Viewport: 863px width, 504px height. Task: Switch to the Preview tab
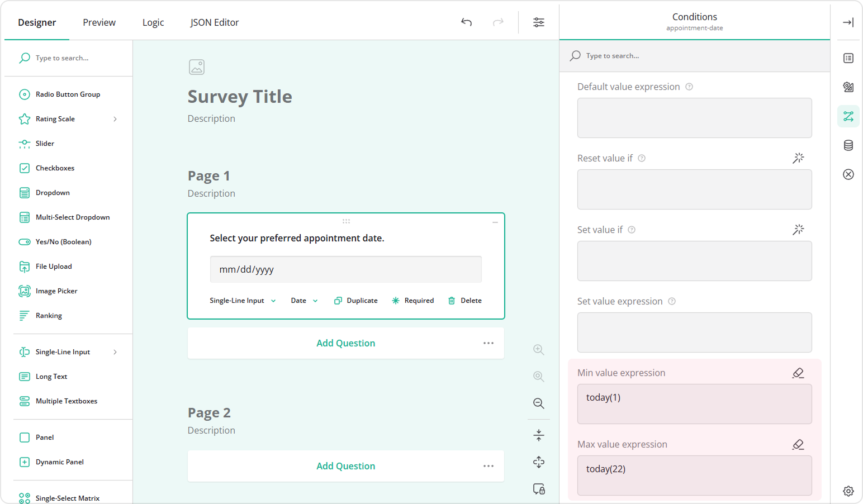point(99,22)
